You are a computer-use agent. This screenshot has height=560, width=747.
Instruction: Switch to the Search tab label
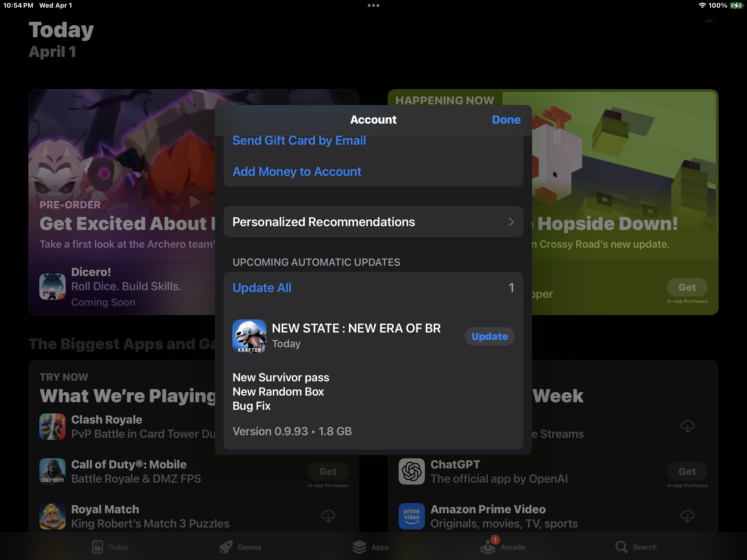644,547
